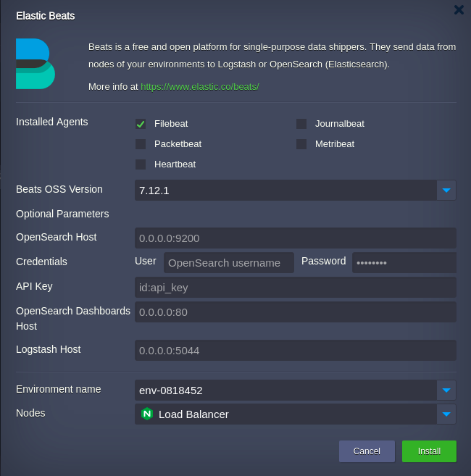Viewport: 471px width, 476px height.
Task: Check the Metribeat agent
Action: pos(301,144)
